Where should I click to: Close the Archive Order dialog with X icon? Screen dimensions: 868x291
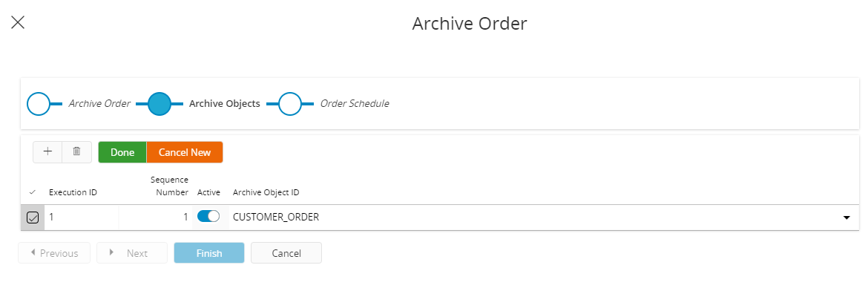(x=18, y=23)
